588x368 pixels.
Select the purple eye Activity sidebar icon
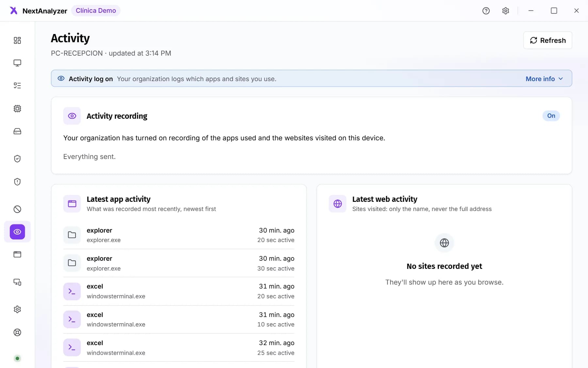(17, 232)
